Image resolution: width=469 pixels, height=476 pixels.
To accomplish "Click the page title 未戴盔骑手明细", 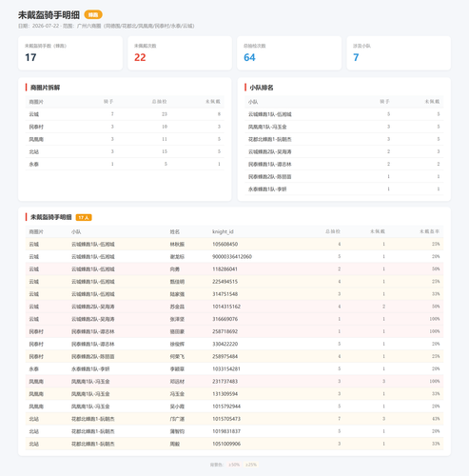I will [x=49, y=15].
